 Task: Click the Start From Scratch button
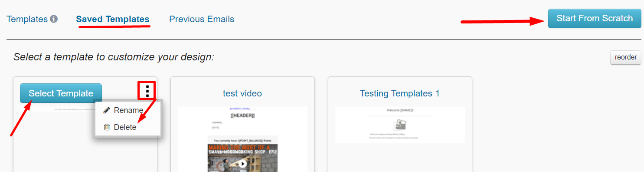(595, 18)
